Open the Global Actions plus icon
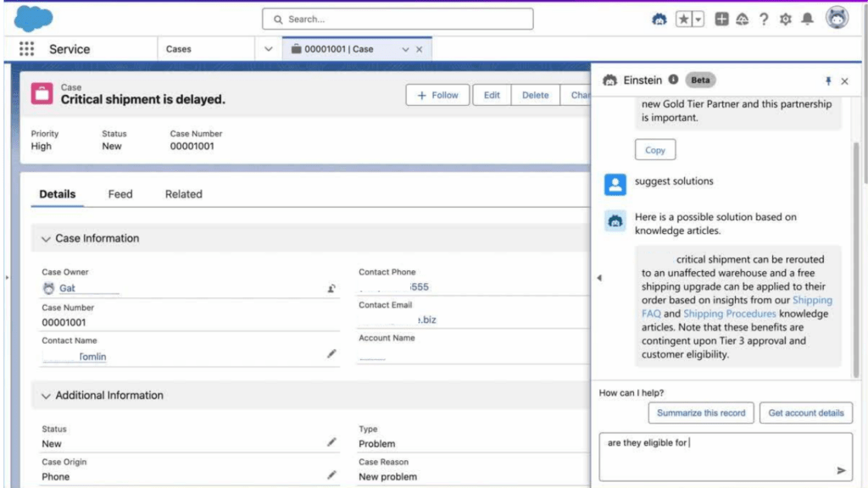 click(x=721, y=19)
